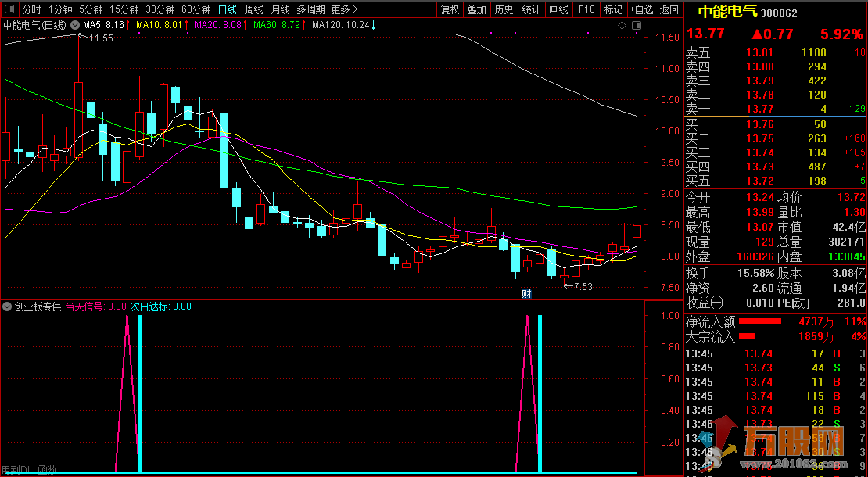Image resolution: width=868 pixels, height=477 pixels.
Task: Switch to the 周线 weekly chart
Action: tap(254, 9)
